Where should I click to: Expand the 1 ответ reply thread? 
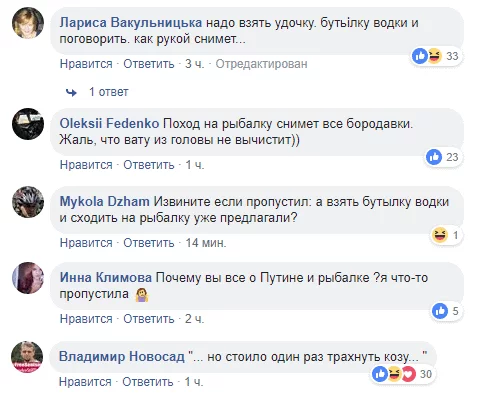point(108,92)
